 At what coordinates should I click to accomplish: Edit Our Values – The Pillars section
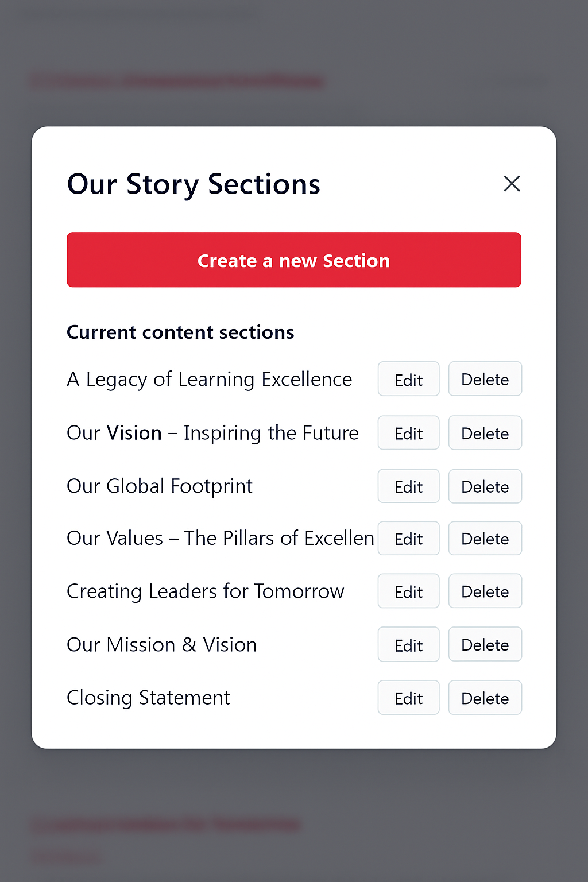pos(408,539)
